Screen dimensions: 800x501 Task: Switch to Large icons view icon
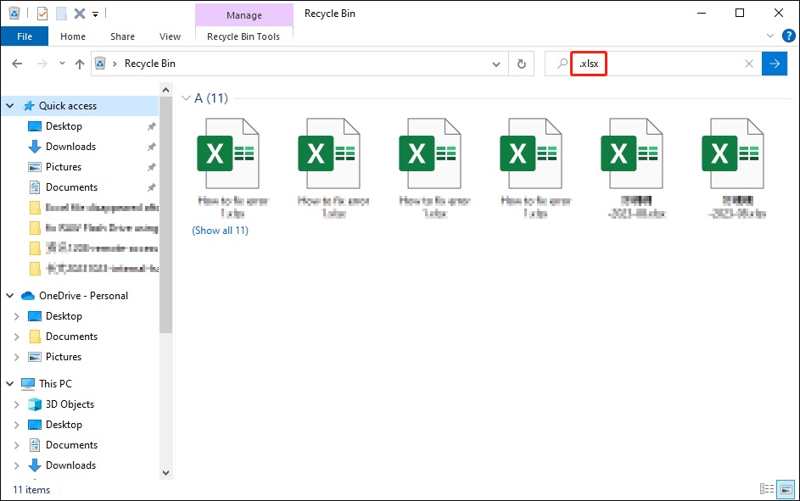pyautogui.click(x=786, y=489)
